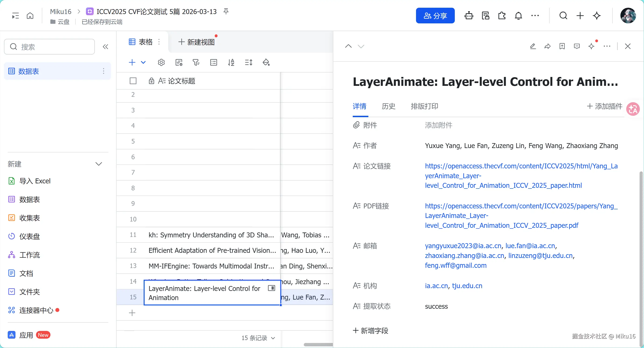This screenshot has height=348, width=644.
Task: Toggle the navigation outline icon top-left
Action: (15, 16)
